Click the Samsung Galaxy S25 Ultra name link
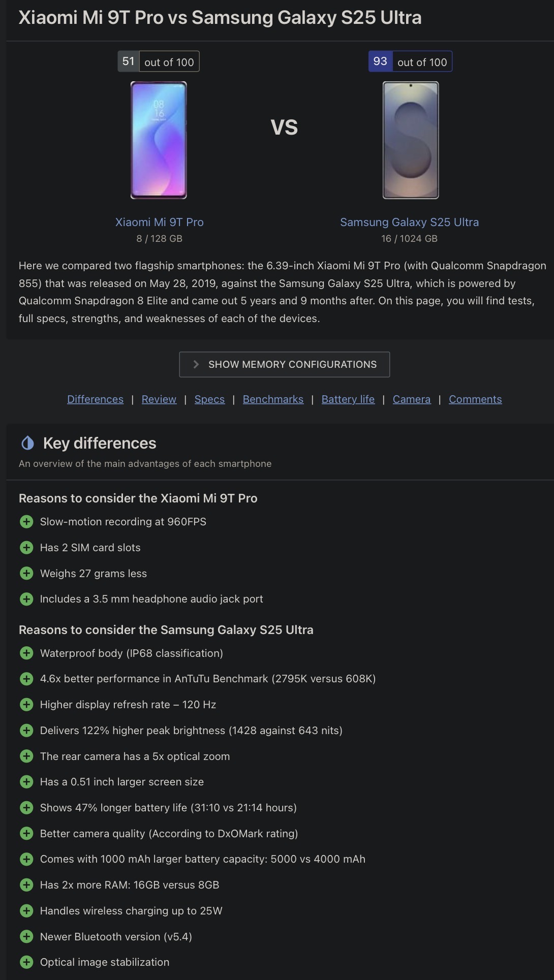 [x=409, y=222]
